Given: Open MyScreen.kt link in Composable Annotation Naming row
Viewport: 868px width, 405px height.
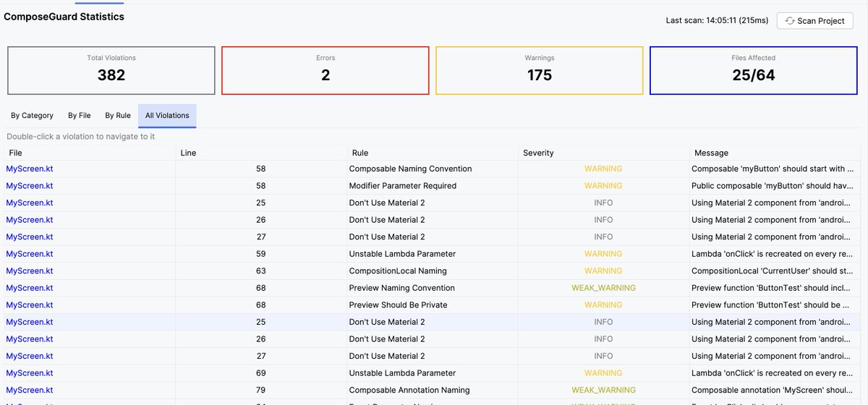Looking at the screenshot, I should point(30,391).
